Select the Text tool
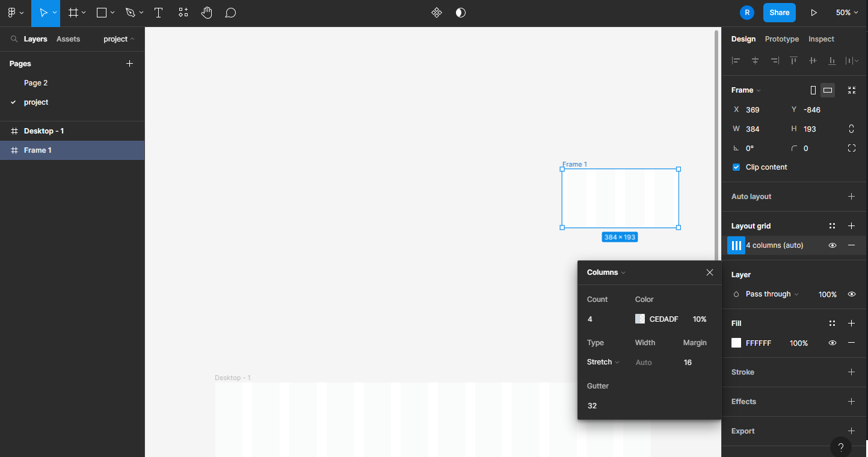The image size is (868, 457). [x=158, y=13]
